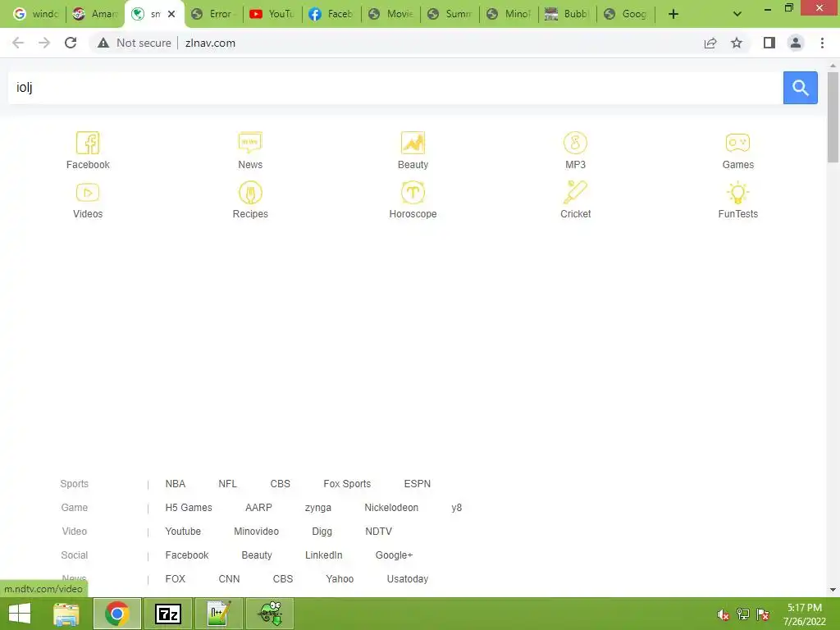
Task: Open the zynga link
Action: point(318,507)
